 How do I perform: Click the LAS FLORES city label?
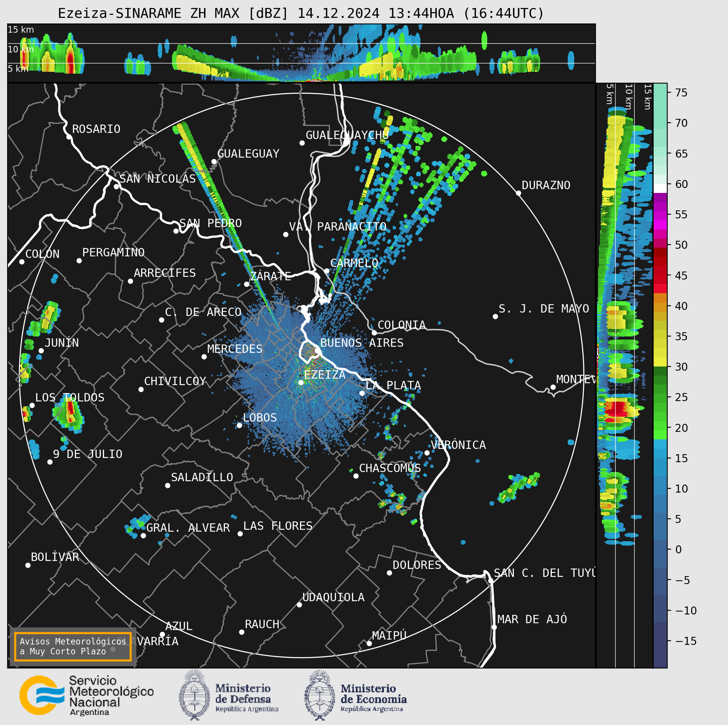tap(278, 526)
